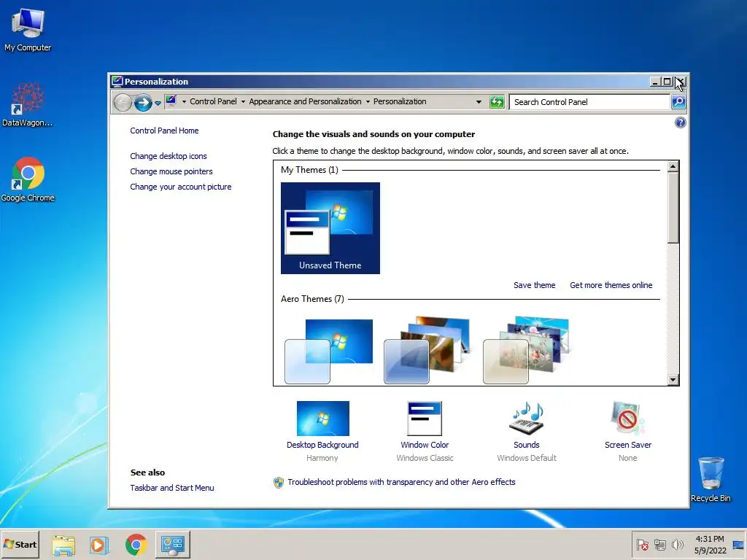
Task: Minimize the Personalization window
Action: [x=656, y=82]
